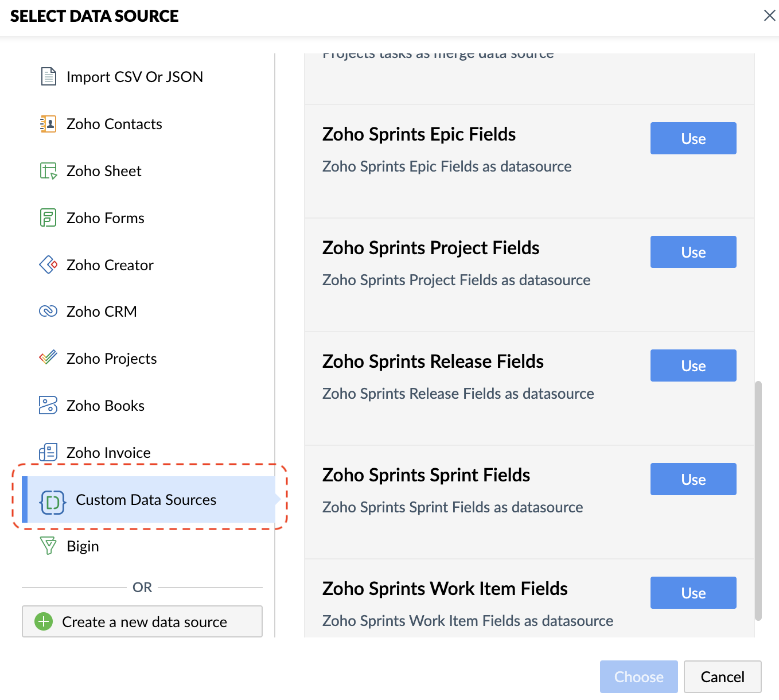Image resolution: width=779 pixels, height=700 pixels.
Task: Click the Zoho Invoice icon
Action: click(48, 452)
